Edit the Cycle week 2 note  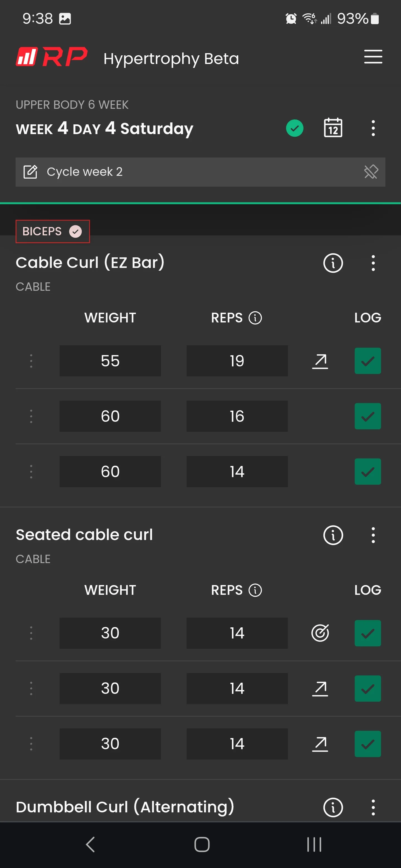click(30, 172)
